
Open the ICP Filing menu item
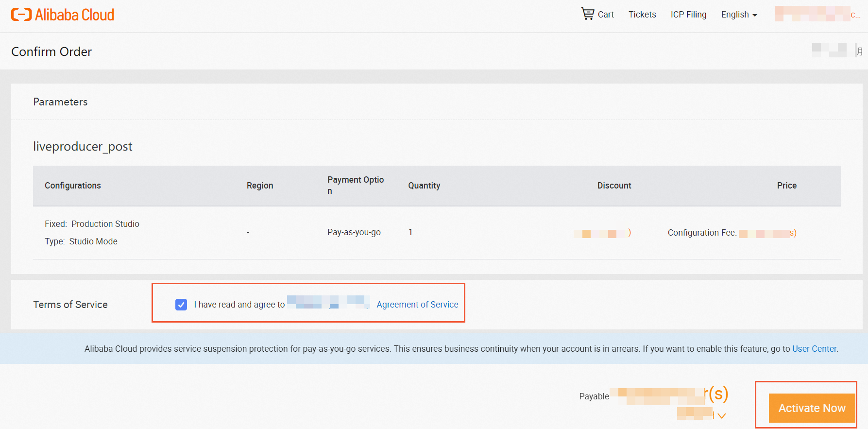click(x=688, y=15)
